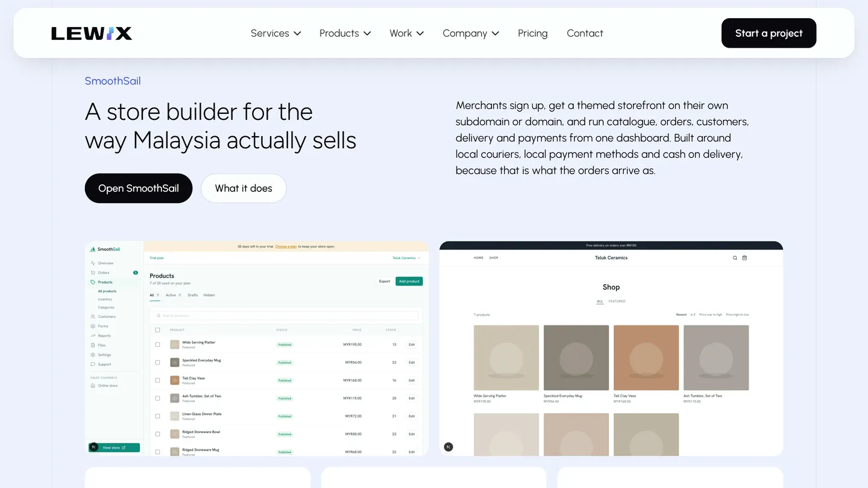Tick the checkbox for Speckled Everyday Mug

click(158, 363)
